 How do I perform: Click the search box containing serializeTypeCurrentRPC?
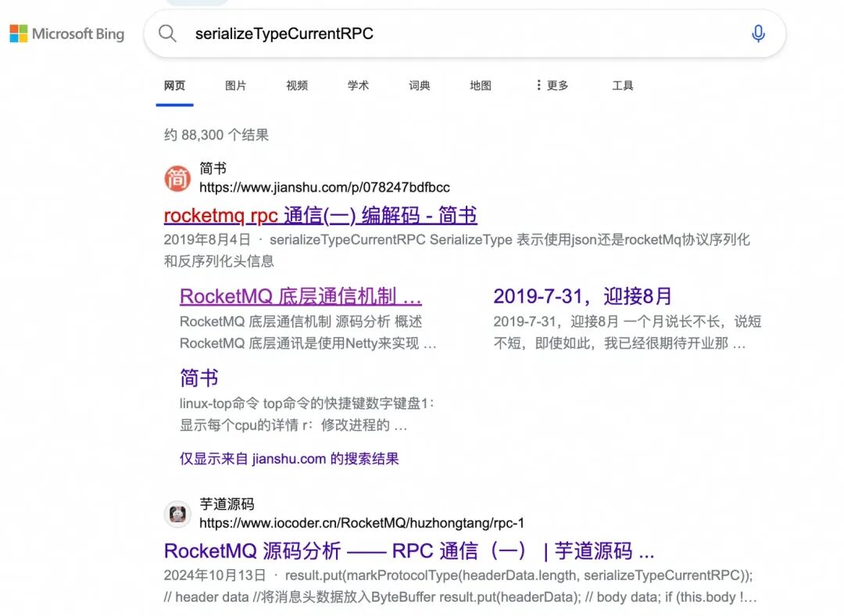click(464, 34)
